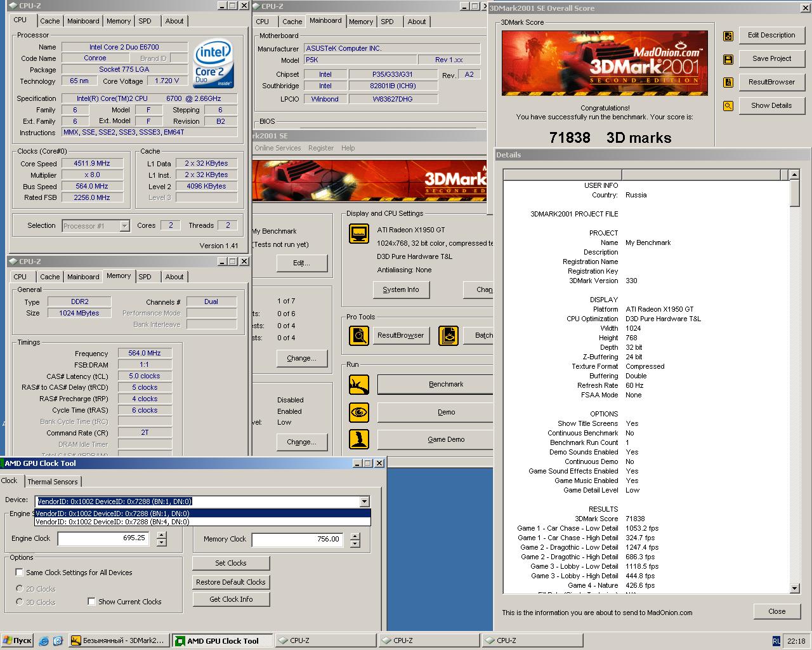Open SPD tab in the lower CPU-Z memory window
The image size is (812, 650).
click(145, 277)
